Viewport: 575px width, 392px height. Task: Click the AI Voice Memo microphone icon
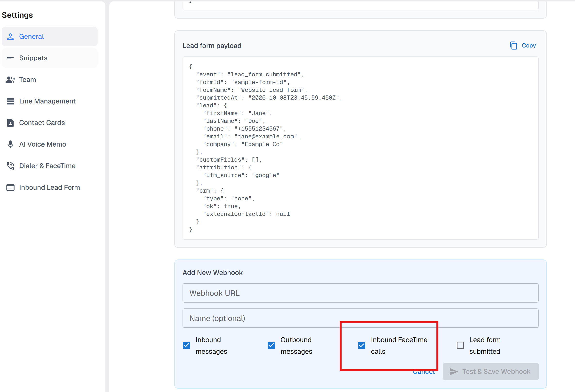point(10,144)
